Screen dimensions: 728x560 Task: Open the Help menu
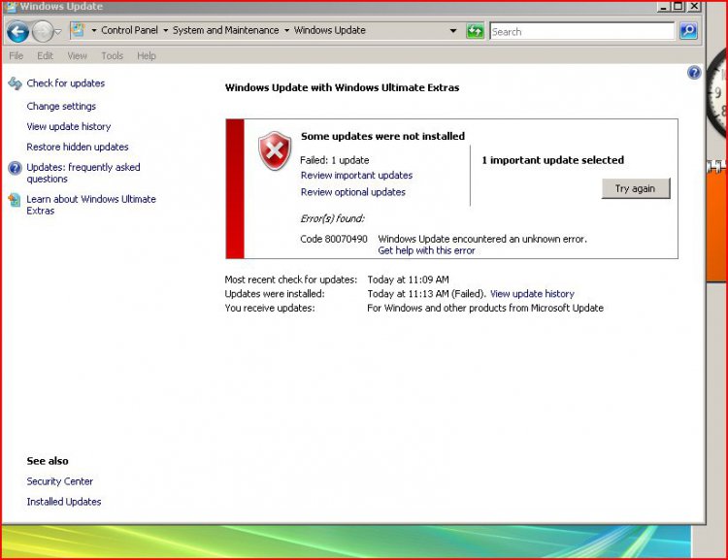147,55
